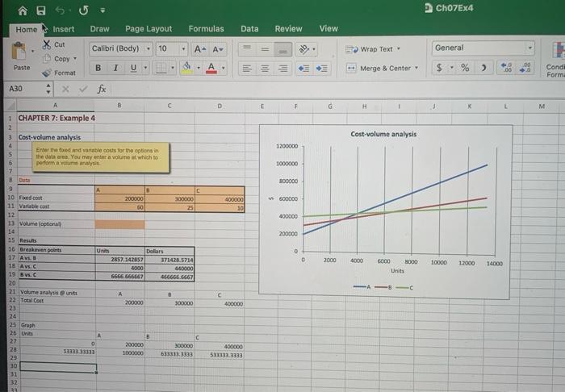Cancel formula entry with X icon

[65, 89]
